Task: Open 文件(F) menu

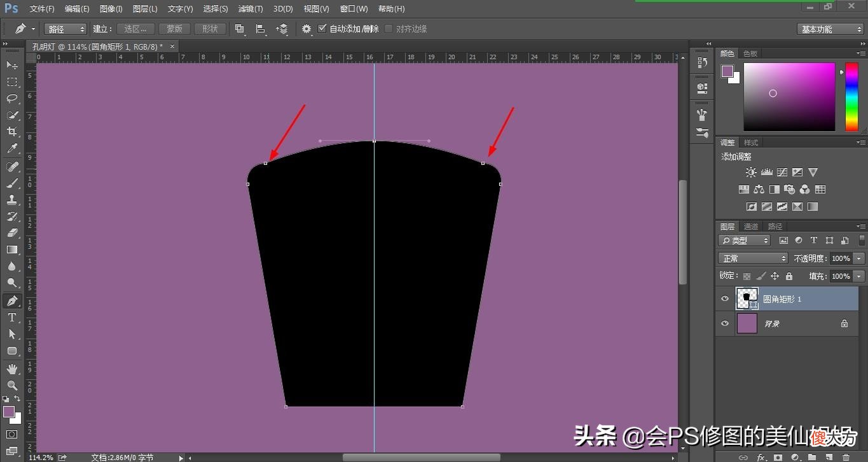Action: [x=42, y=9]
